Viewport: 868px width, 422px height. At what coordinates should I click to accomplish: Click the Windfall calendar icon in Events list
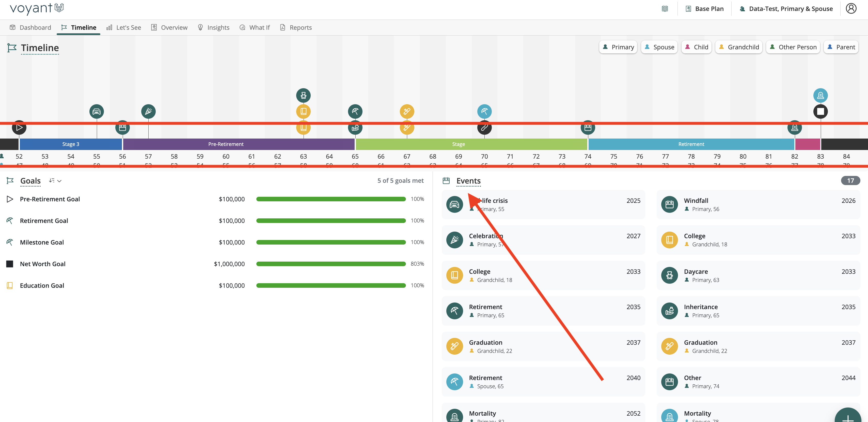coord(669,204)
